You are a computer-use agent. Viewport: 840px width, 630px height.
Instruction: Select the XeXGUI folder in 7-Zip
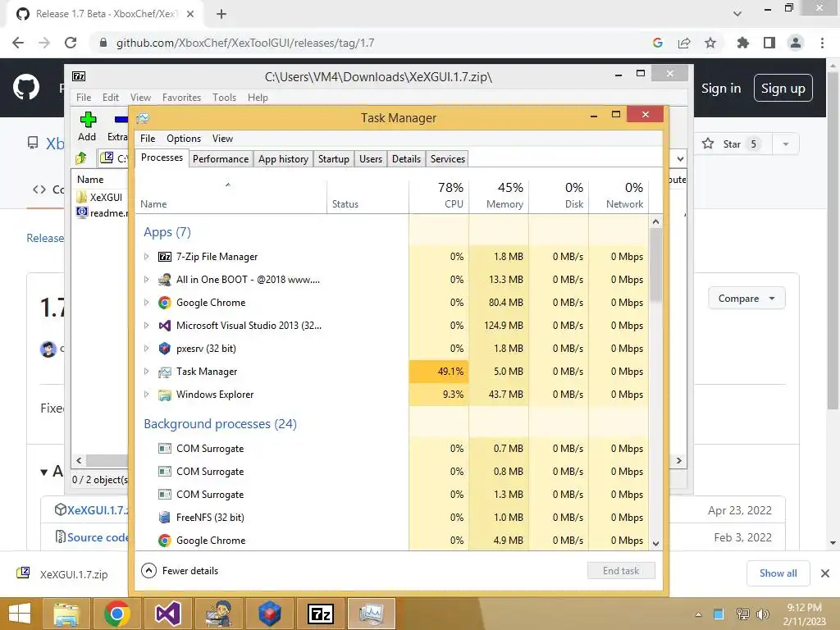99,197
